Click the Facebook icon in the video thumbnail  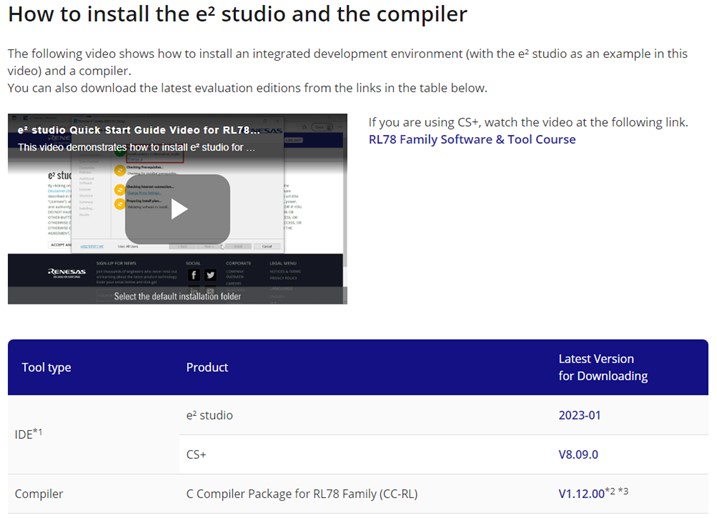193,275
